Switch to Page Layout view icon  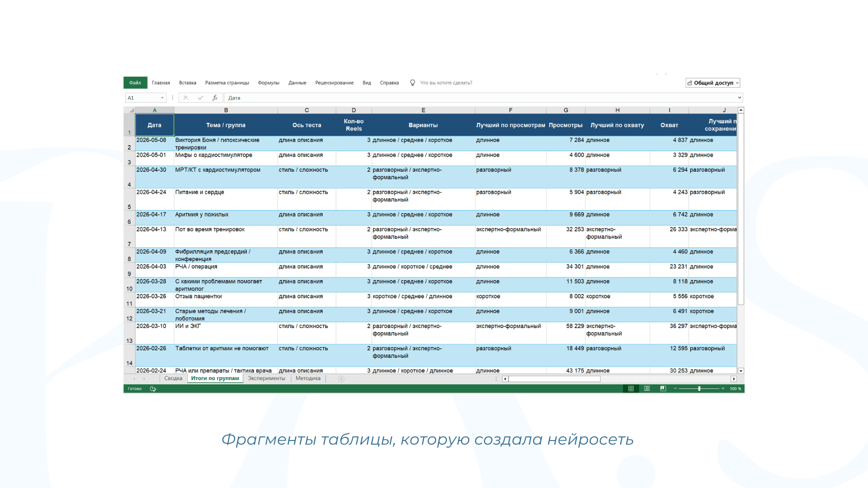647,389
